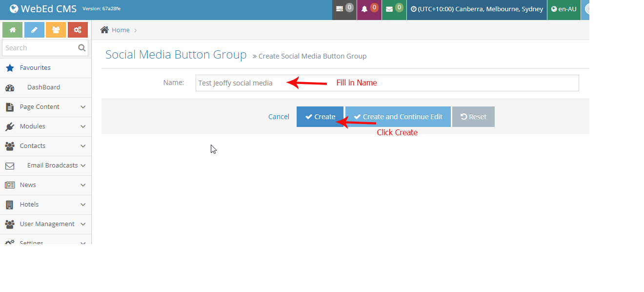Open the green Home quick-access icon
Viewport: 644px width, 292px height.
tap(12, 30)
